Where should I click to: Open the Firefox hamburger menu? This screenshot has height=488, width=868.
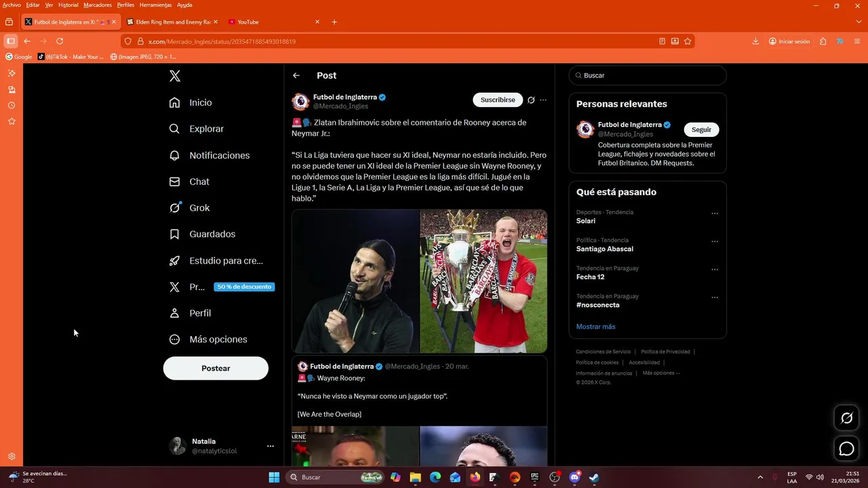[858, 41]
